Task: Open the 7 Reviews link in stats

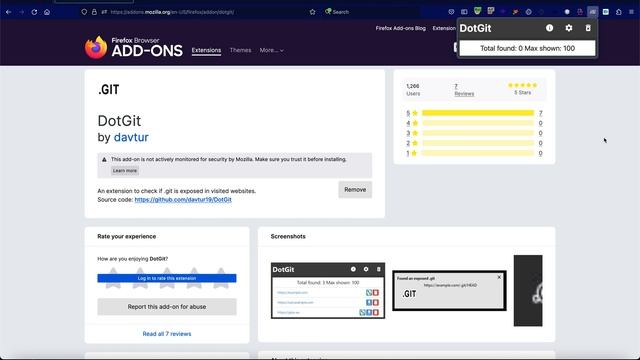Action: [x=464, y=90]
